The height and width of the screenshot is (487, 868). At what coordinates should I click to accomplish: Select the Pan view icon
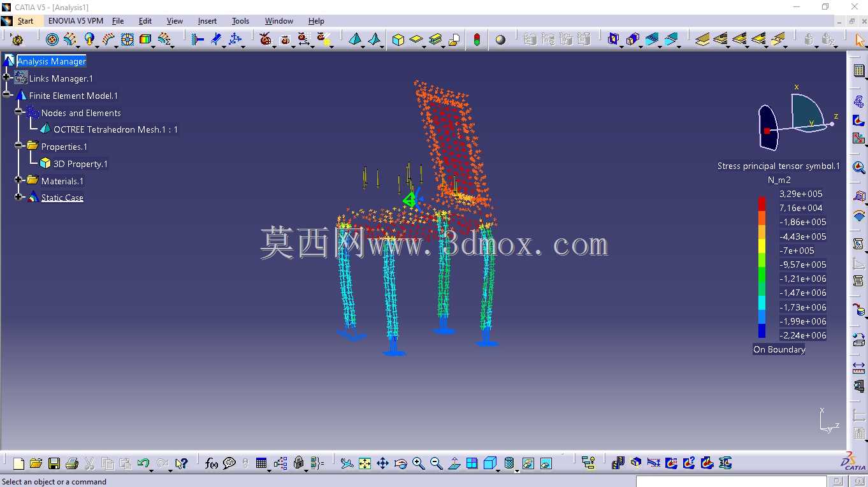tap(382, 463)
